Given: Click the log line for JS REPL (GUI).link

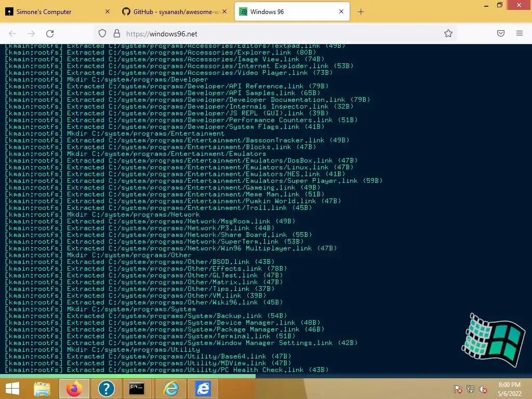Looking at the screenshot, I should 167,113.
